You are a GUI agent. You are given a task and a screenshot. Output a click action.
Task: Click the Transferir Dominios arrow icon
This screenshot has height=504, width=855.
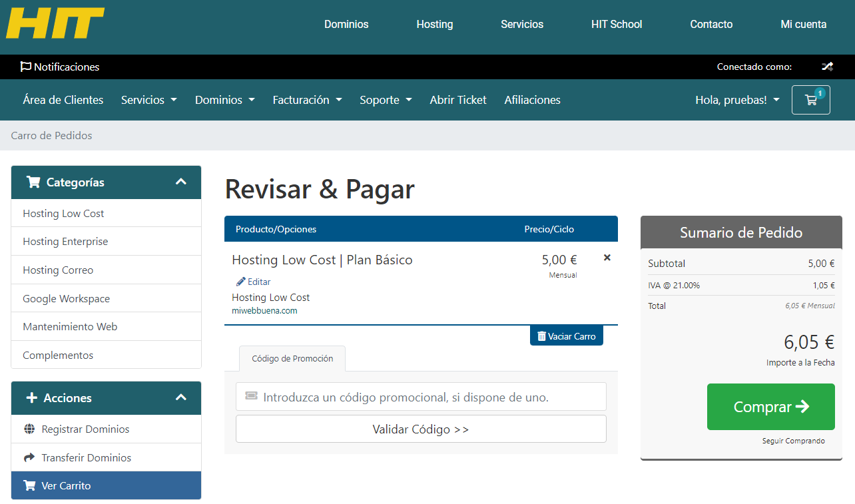point(29,458)
